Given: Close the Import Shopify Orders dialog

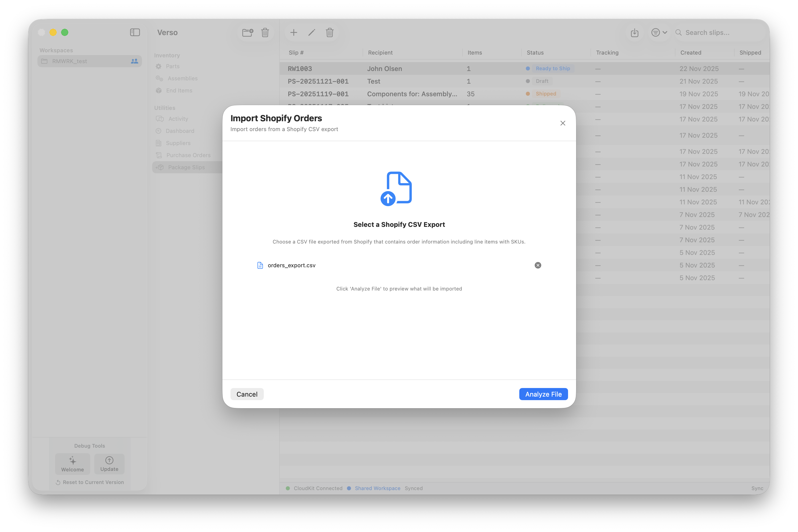Looking at the screenshot, I should (562, 123).
